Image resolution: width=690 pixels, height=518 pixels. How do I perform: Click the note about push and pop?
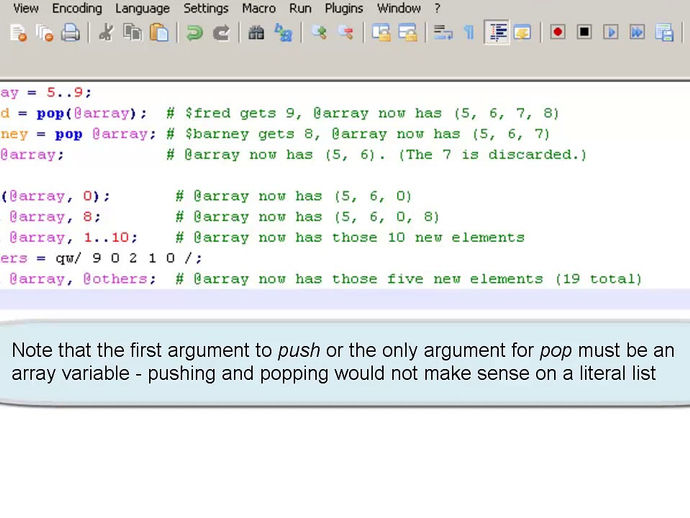point(342,362)
